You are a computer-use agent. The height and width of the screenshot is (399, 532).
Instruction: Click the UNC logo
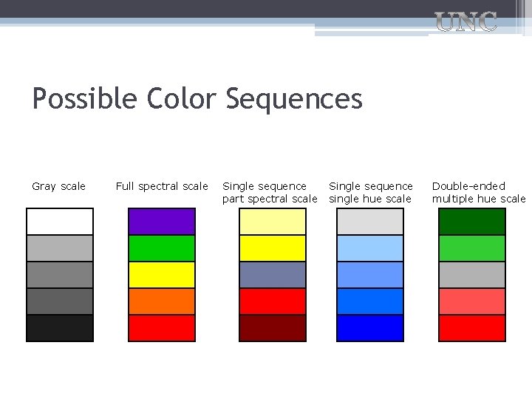(x=465, y=21)
